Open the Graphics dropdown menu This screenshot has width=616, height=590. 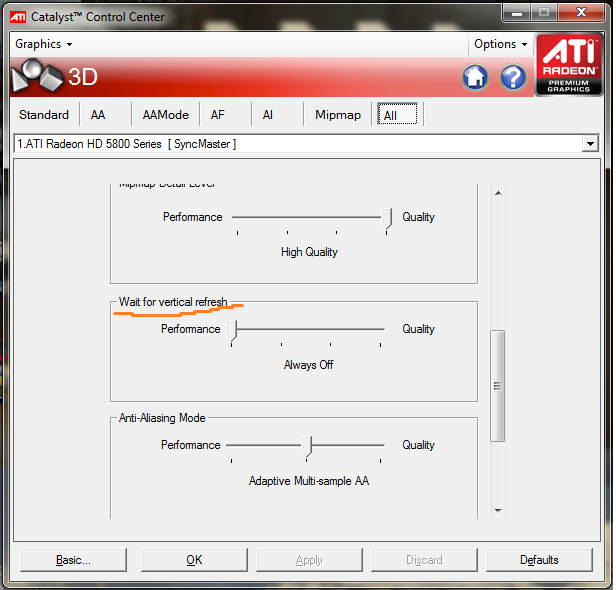click(42, 44)
